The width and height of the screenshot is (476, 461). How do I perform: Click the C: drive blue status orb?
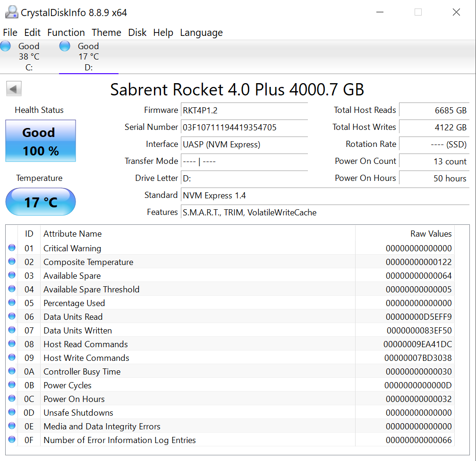6,46
